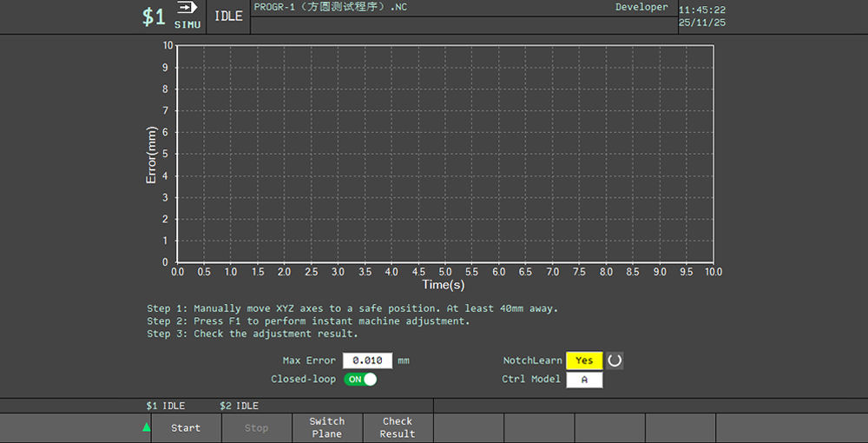The image size is (868, 443).
Task: Click the Developer user level label
Action: point(641,7)
